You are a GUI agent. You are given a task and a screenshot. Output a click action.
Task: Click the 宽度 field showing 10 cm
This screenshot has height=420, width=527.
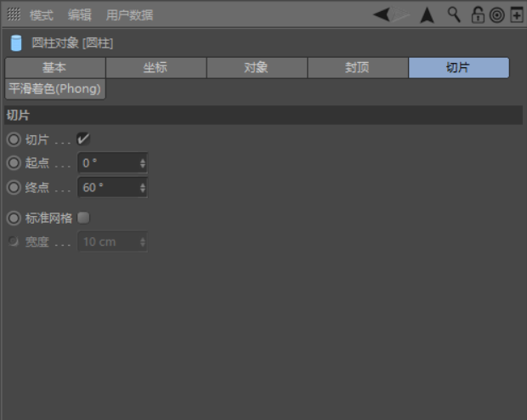point(112,241)
